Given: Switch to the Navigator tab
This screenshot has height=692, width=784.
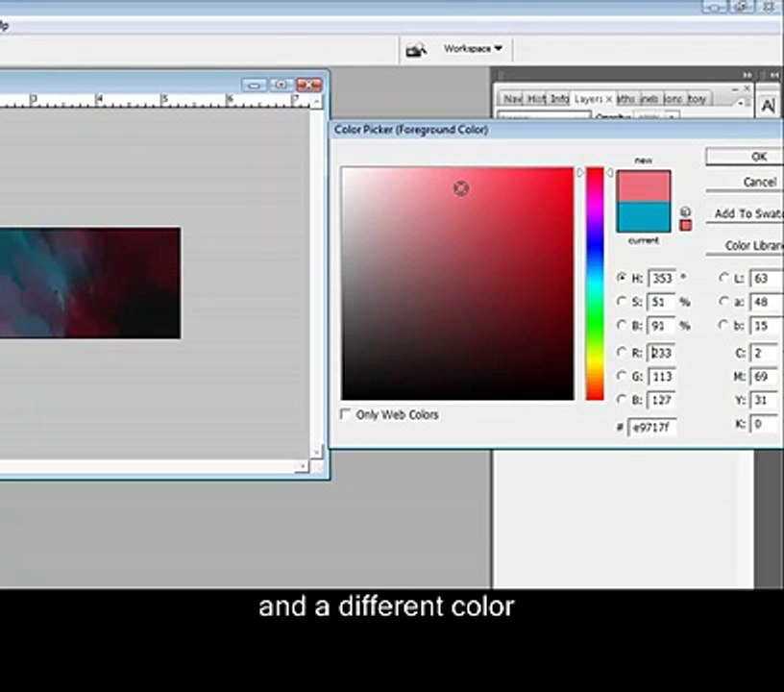Looking at the screenshot, I should click(x=511, y=99).
